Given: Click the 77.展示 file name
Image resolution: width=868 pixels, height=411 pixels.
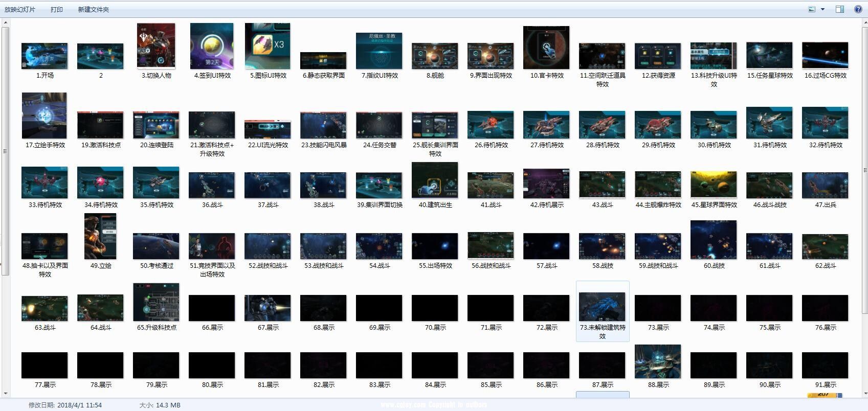Looking at the screenshot, I should pos(45,384).
